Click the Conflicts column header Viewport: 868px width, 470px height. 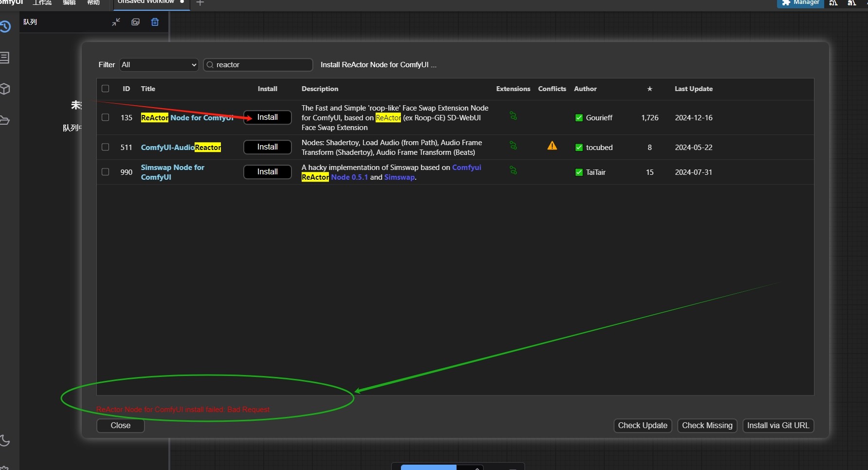click(552, 89)
